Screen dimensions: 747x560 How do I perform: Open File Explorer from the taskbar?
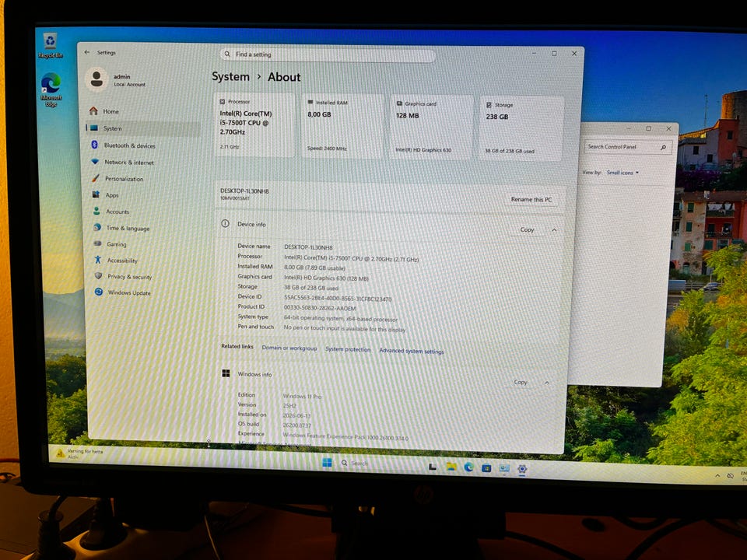click(451, 467)
